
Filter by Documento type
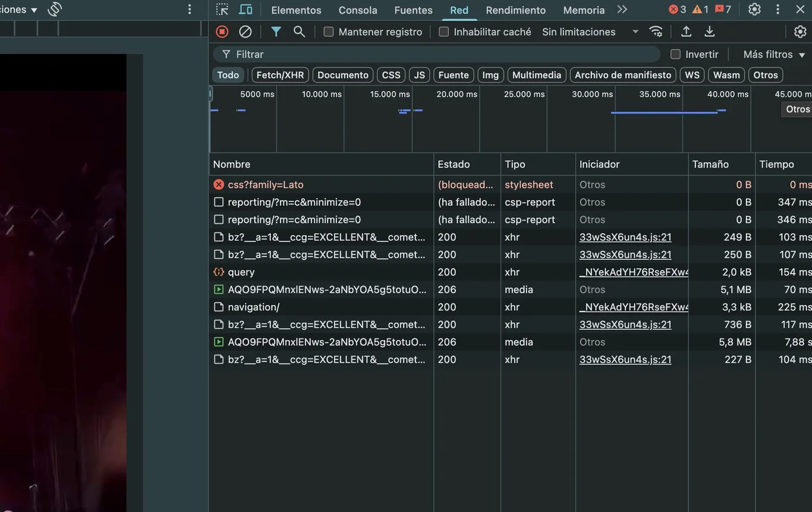pos(343,75)
